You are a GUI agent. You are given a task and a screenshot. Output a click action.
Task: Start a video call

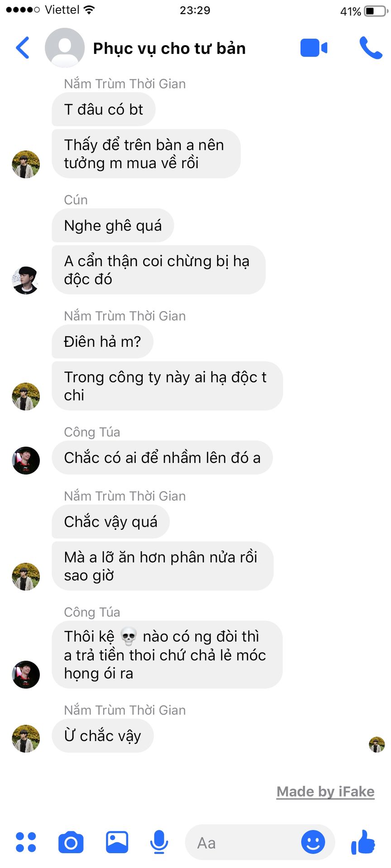coord(314,48)
